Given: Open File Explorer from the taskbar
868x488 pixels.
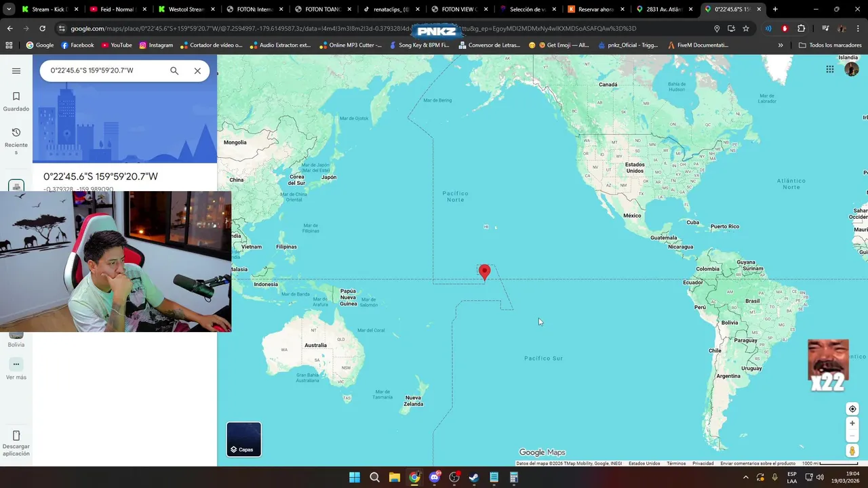Looking at the screenshot, I should [x=395, y=477].
